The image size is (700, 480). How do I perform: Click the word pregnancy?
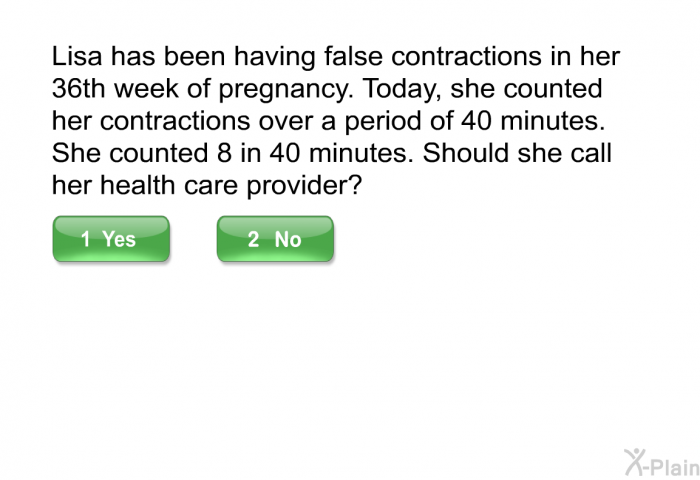(x=285, y=89)
